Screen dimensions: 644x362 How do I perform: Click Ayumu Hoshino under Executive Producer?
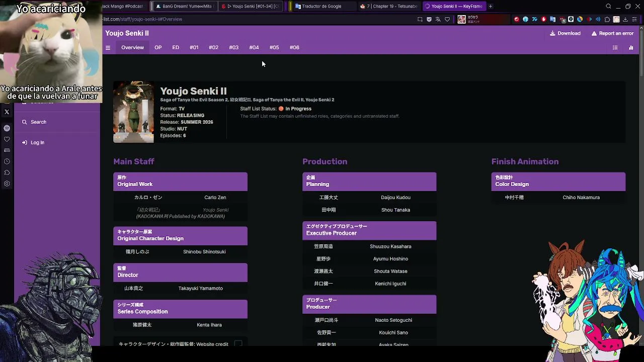pos(390,259)
